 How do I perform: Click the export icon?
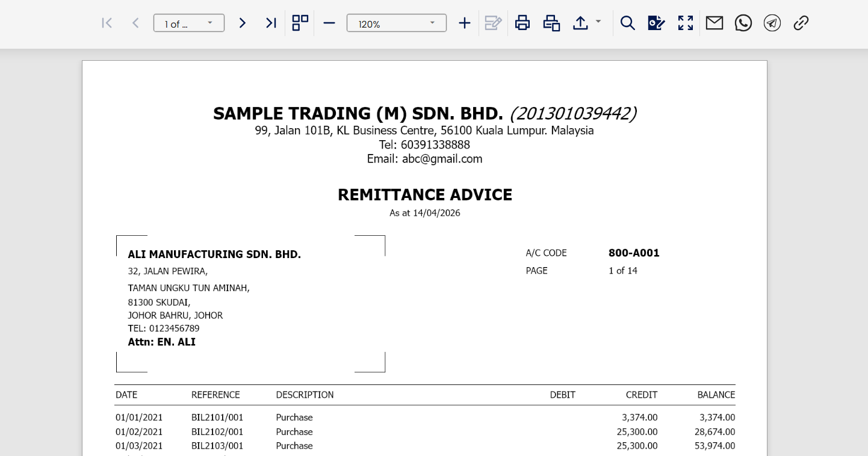pos(580,23)
